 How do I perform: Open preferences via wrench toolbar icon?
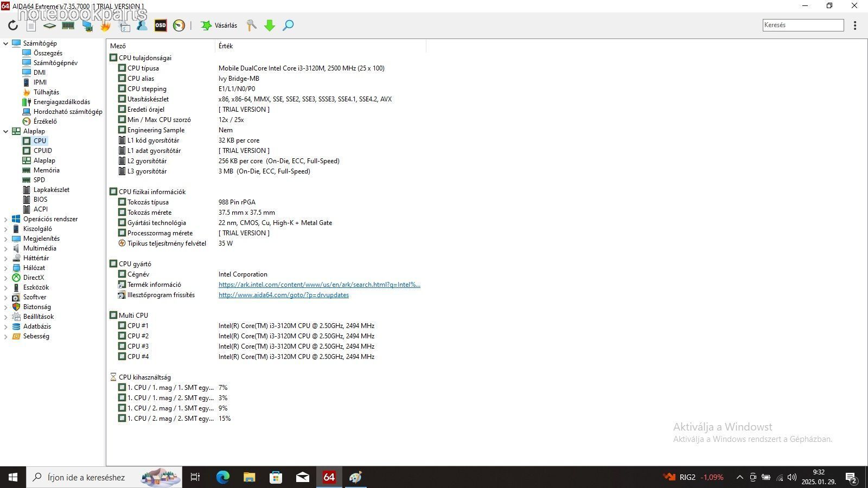tap(251, 25)
